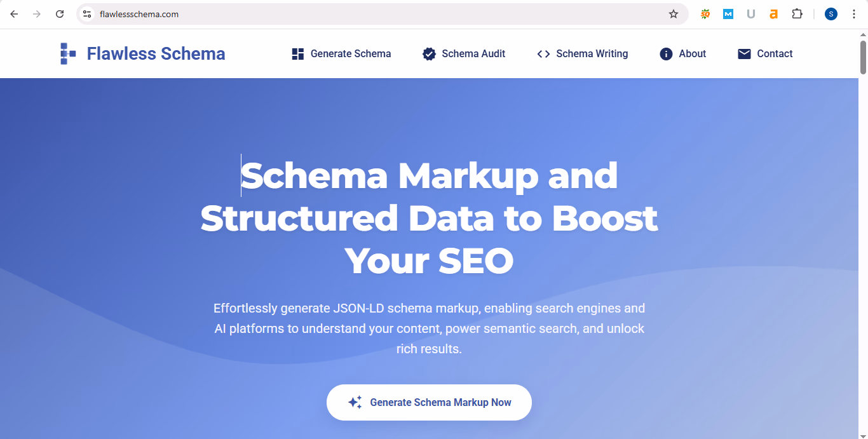View site information icon in address bar
This screenshot has height=439, width=868.
pos(88,14)
